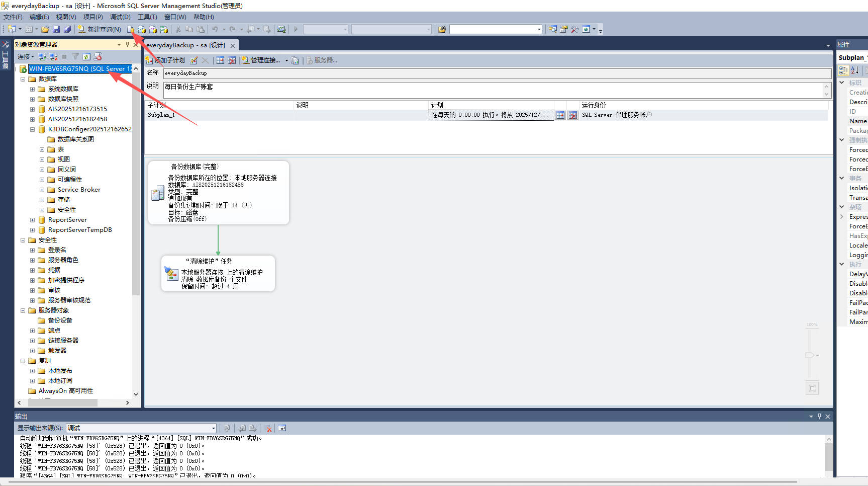Open the 文件(F) menu
This screenshot has height=486, width=868.
pos(13,17)
